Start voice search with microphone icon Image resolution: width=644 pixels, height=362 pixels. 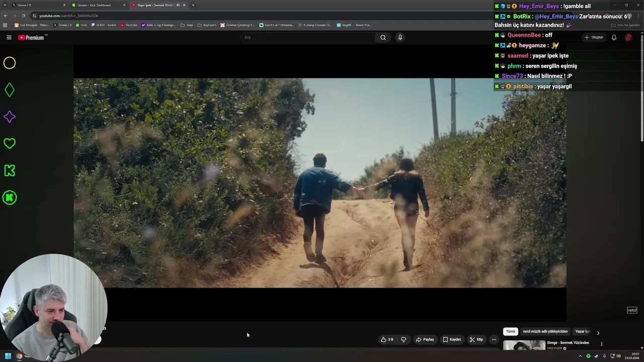click(x=400, y=37)
